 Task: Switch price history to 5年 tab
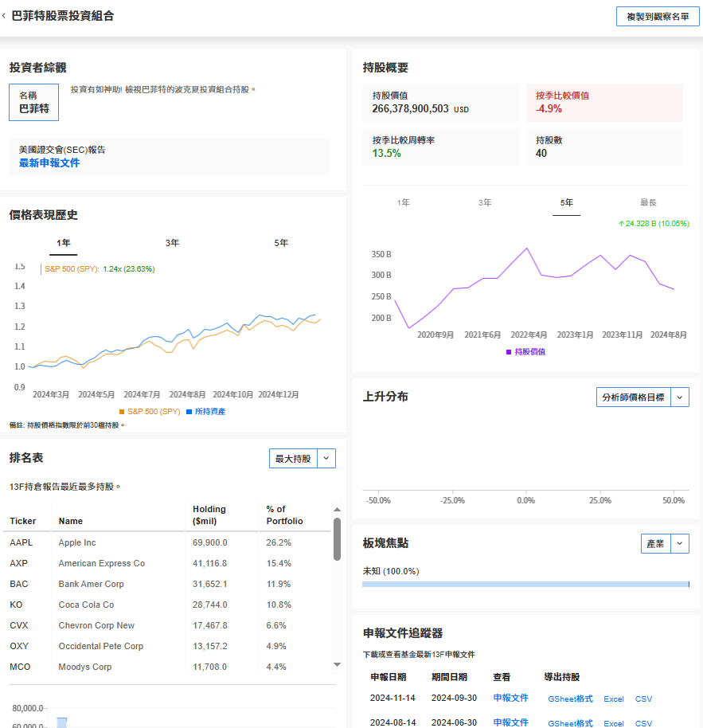tap(281, 243)
